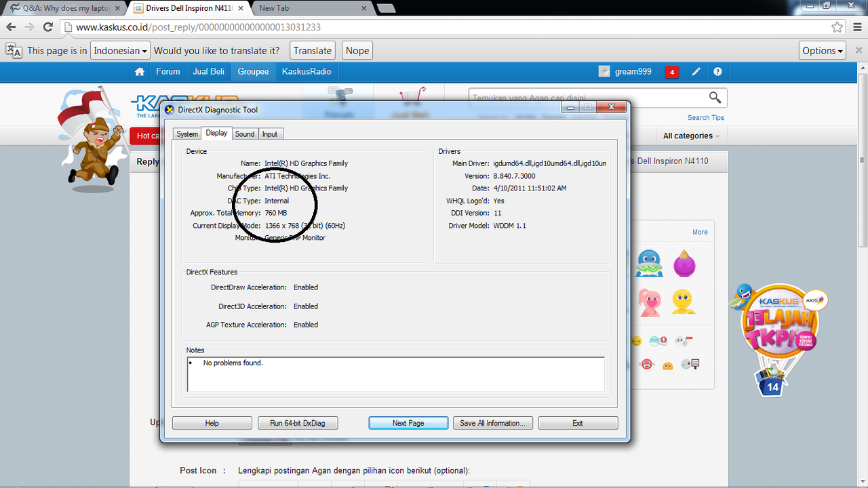868x488 pixels.
Task: Open a new browser tab with the tab button
Action: [386, 8]
